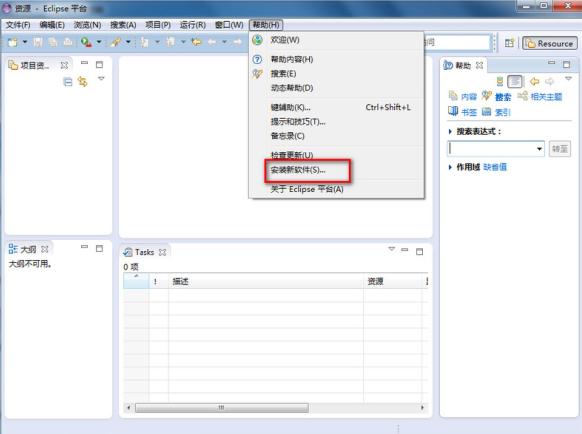Click the Open Perspective icon beside Resource
582x434 pixels.
tap(509, 43)
